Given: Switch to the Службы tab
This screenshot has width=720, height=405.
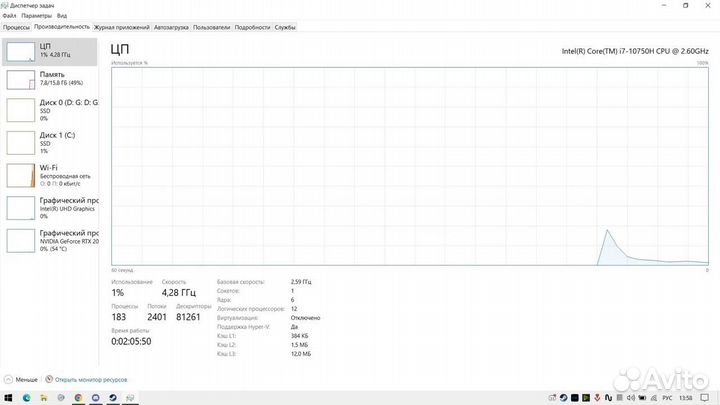Looking at the screenshot, I should [x=285, y=27].
